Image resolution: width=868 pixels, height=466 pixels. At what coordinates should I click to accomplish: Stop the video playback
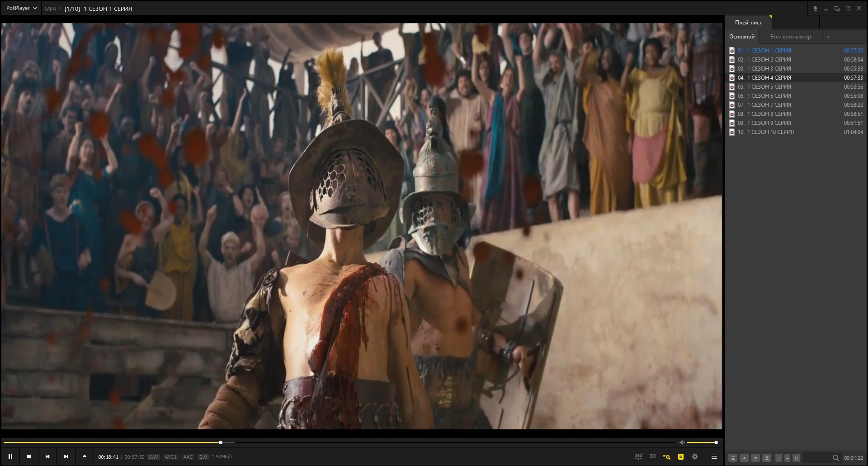point(29,456)
